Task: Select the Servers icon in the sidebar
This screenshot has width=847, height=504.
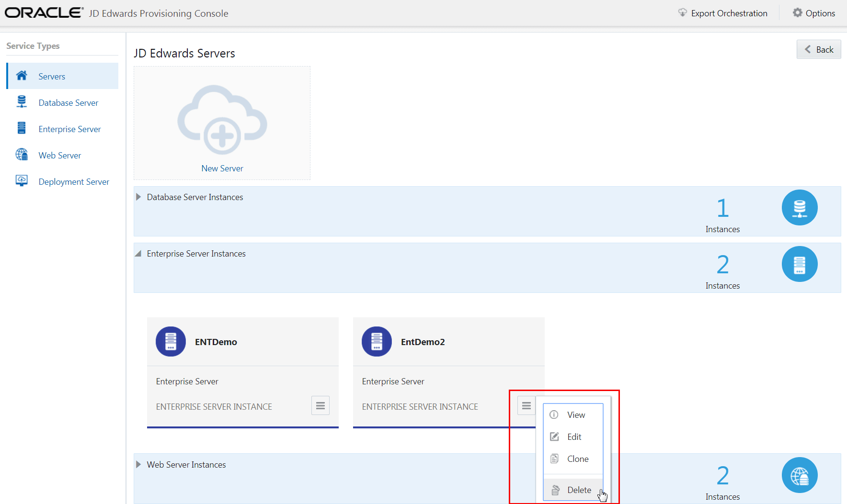Action: click(22, 76)
